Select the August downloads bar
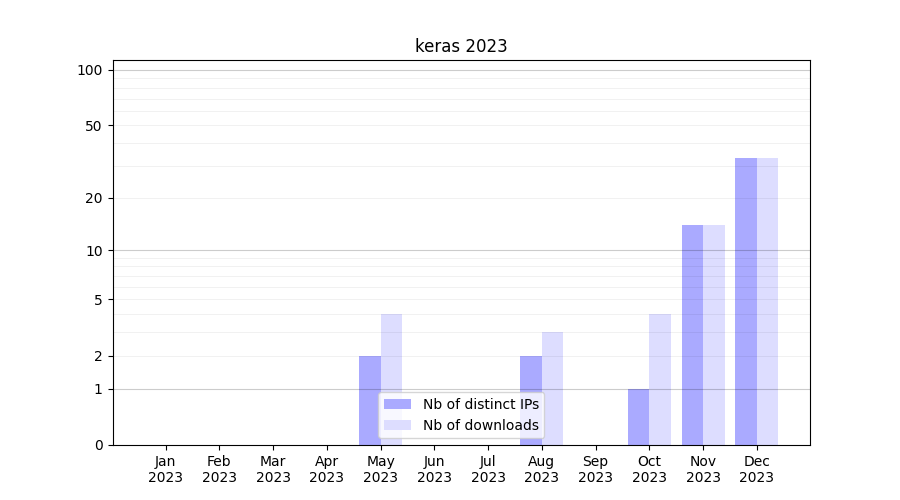Screen dimensions: 900x500 (x=552, y=388)
